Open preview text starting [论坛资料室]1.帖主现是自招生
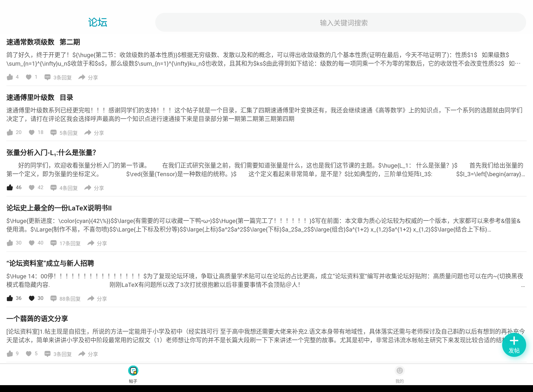Viewport: 533px width, 392px height. tap(266, 336)
